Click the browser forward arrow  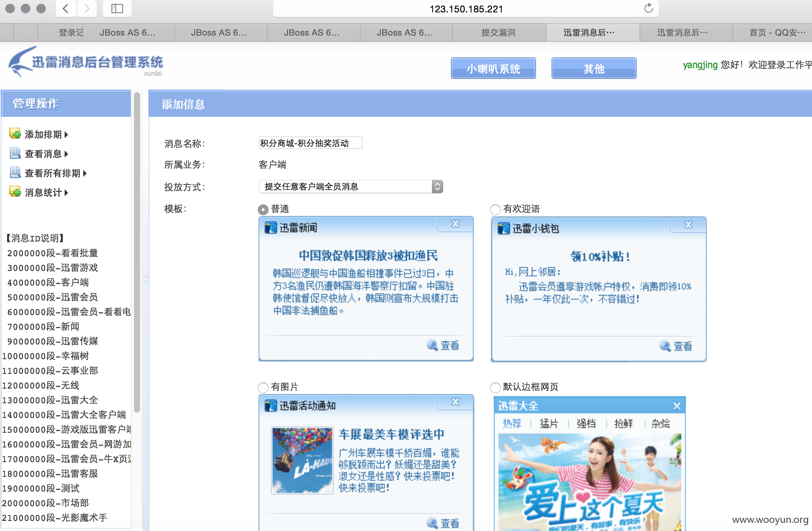pyautogui.click(x=87, y=9)
